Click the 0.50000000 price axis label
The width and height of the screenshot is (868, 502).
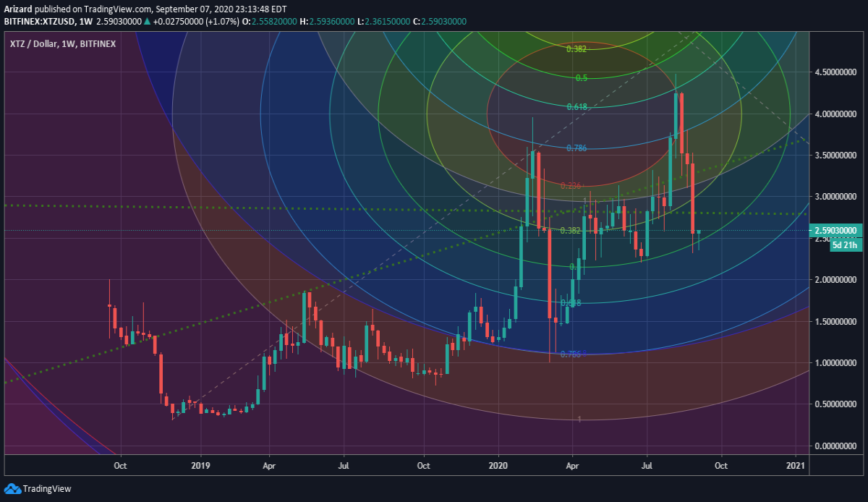click(x=838, y=404)
